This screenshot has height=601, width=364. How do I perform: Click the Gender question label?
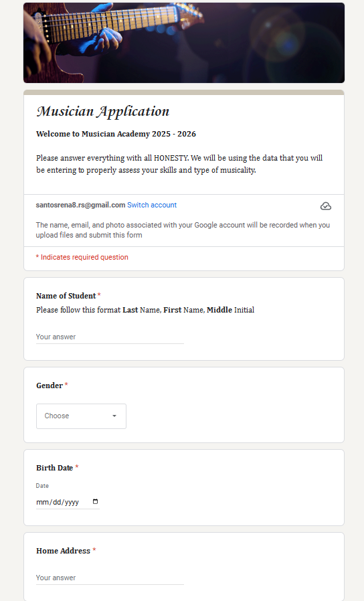click(x=50, y=385)
